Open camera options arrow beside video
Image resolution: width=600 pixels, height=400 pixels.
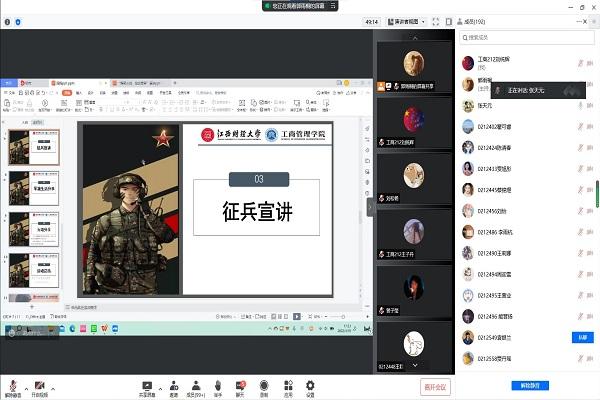tap(53, 389)
